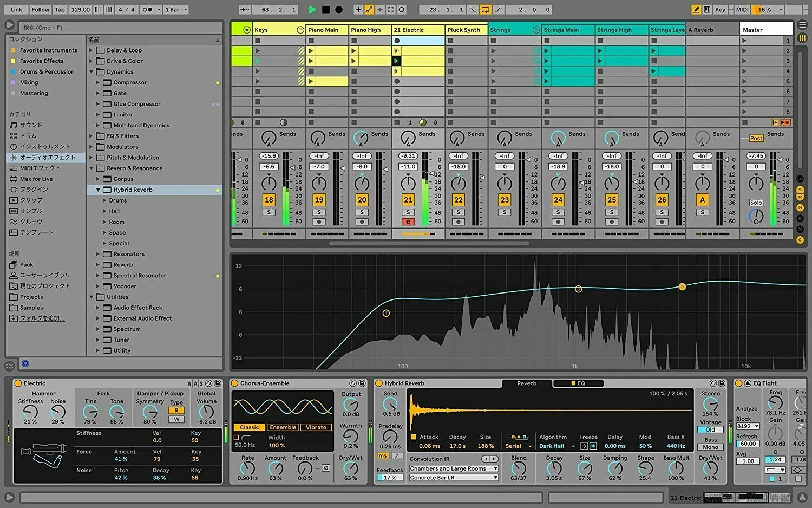812x508 pixels.
Task: Select pickup Type W button in Electric
Action: point(176,419)
